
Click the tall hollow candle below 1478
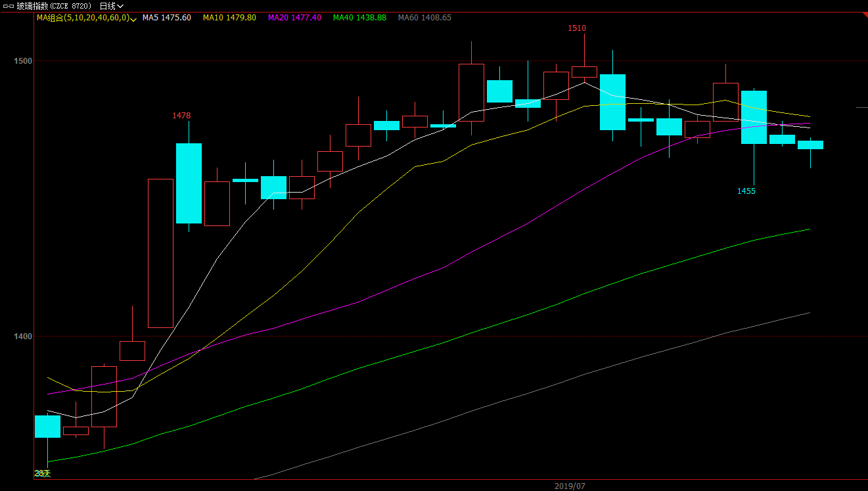[160, 253]
